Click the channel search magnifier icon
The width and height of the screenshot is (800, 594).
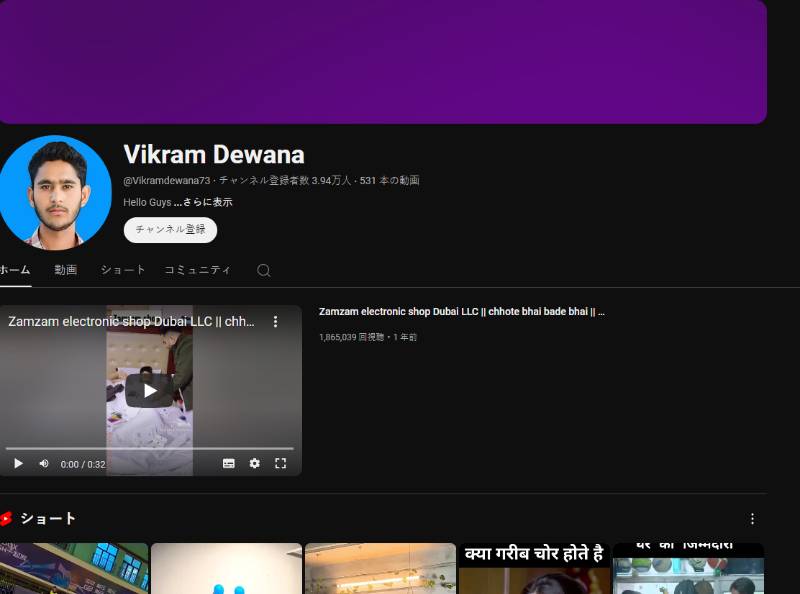point(263,270)
